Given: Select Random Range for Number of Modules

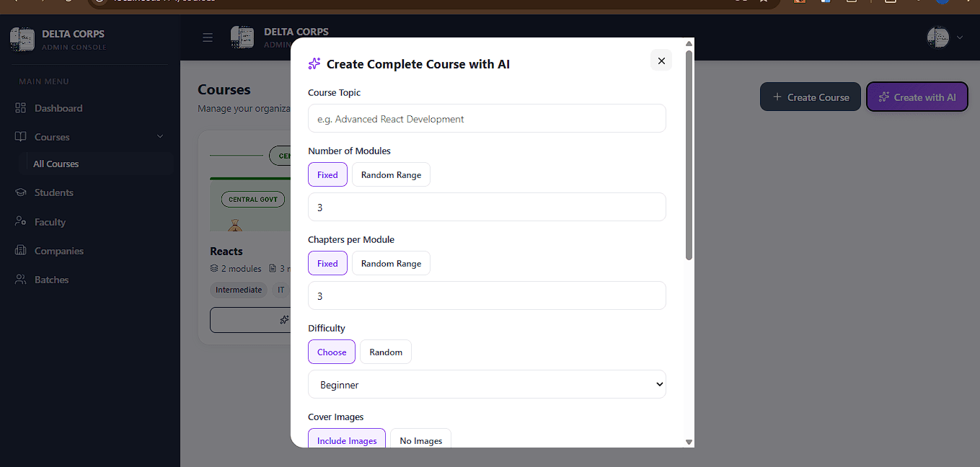Looking at the screenshot, I should coord(391,175).
